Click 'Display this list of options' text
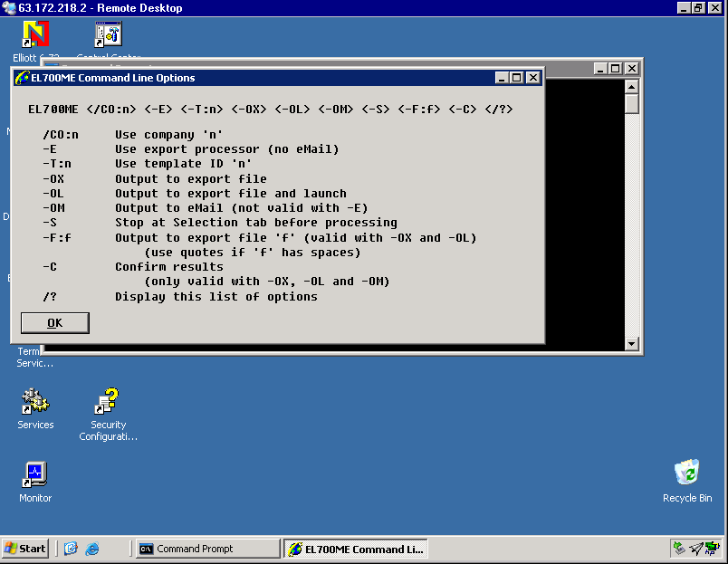728x564 pixels. pyautogui.click(x=216, y=297)
